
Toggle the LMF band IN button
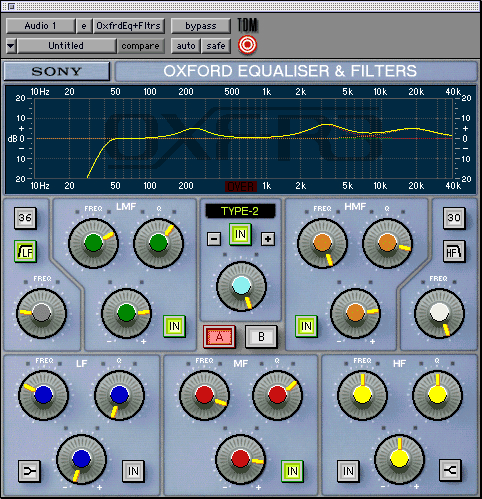pos(174,326)
